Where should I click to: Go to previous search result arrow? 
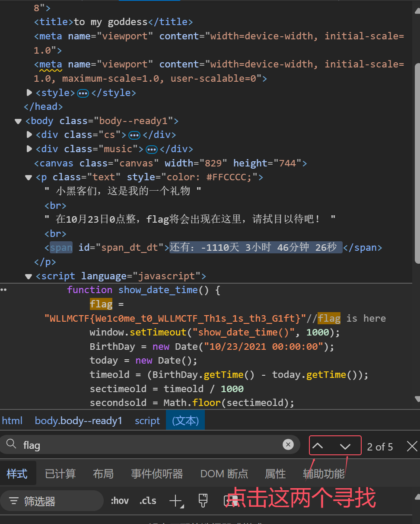coord(318,446)
